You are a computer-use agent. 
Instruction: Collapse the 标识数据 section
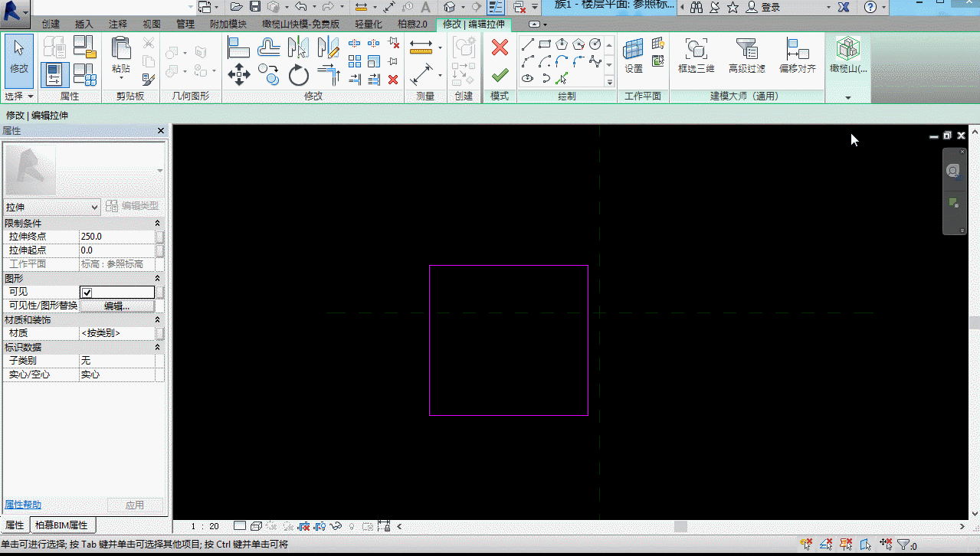[x=157, y=347]
